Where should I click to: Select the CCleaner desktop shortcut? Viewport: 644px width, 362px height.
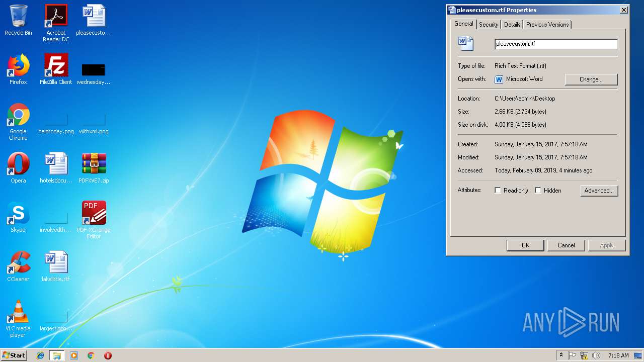pos(18,266)
